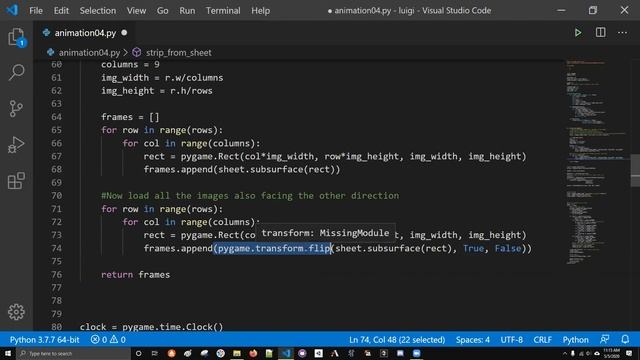Viewport: 640px width, 360px height.
Task: Click the feedback icon in status bar
Action: tap(604, 339)
